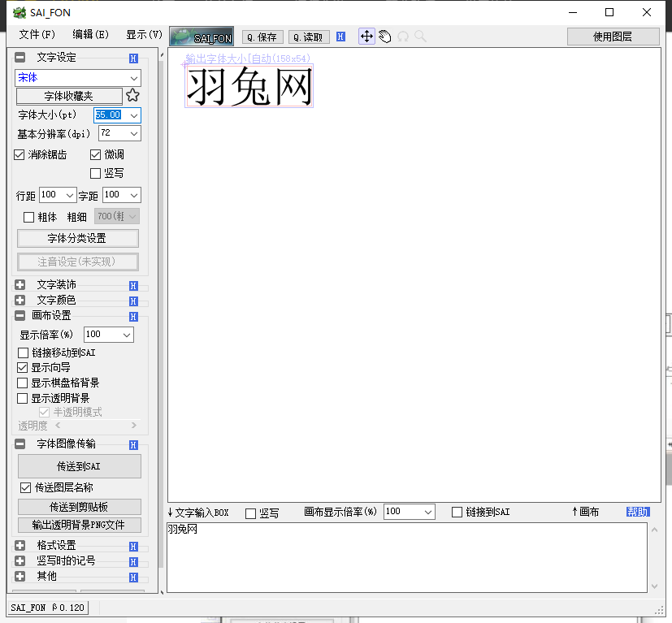Disable the 消除锯齿 checkbox
The height and width of the screenshot is (623, 672).
coord(18,154)
